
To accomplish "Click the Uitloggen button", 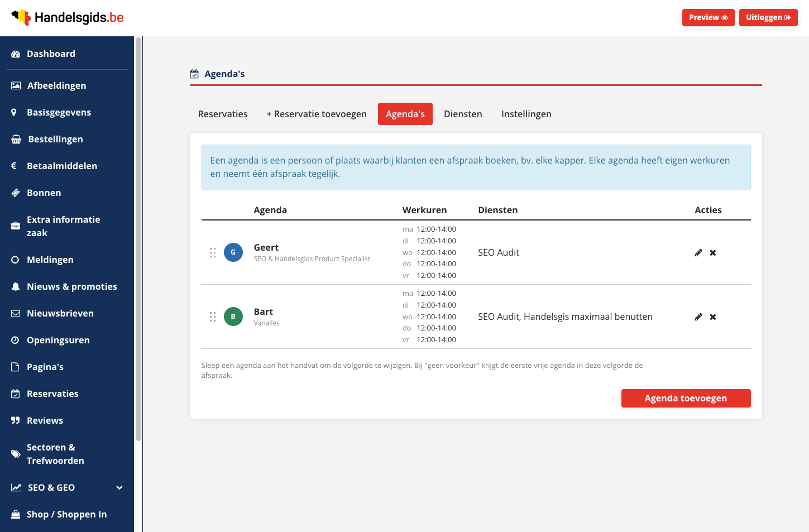I will point(768,17).
